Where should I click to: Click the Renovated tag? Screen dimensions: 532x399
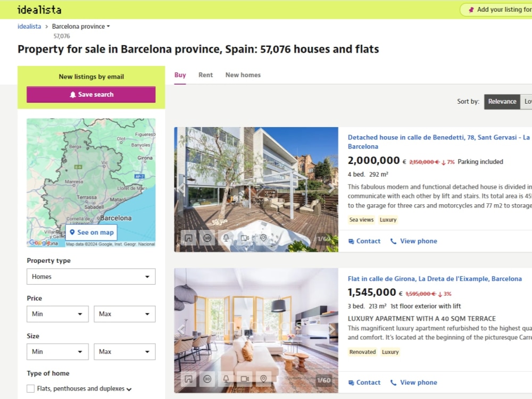pyautogui.click(x=362, y=352)
